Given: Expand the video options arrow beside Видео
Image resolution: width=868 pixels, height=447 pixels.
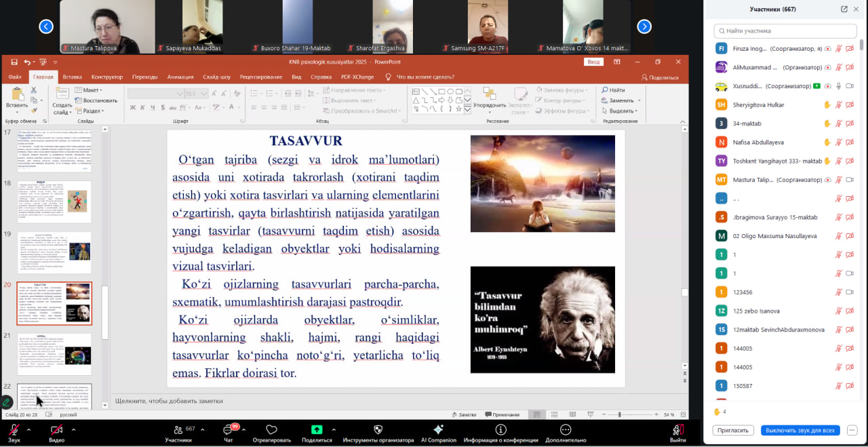Looking at the screenshot, I should pos(73,429).
